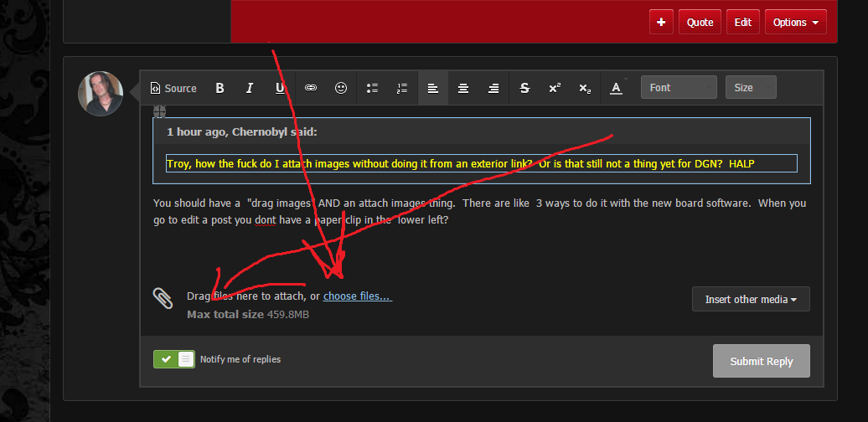Open the text color picker
868x422 pixels.
pyautogui.click(x=616, y=88)
